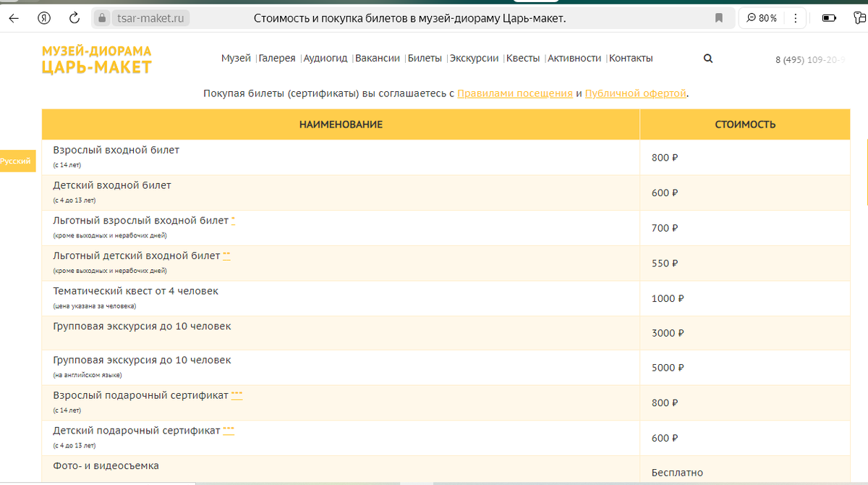Select Детский подарочный сертификат text

click(136, 430)
